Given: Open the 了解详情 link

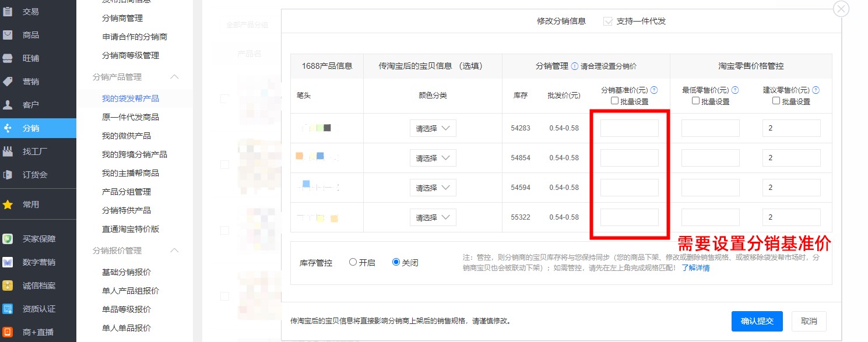Looking at the screenshot, I should (696, 268).
